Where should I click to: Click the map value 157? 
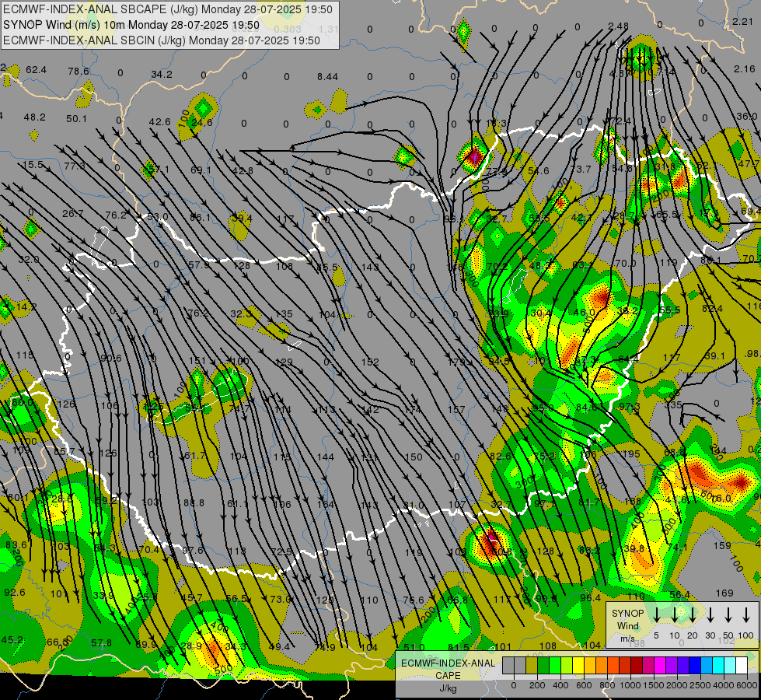click(456, 410)
